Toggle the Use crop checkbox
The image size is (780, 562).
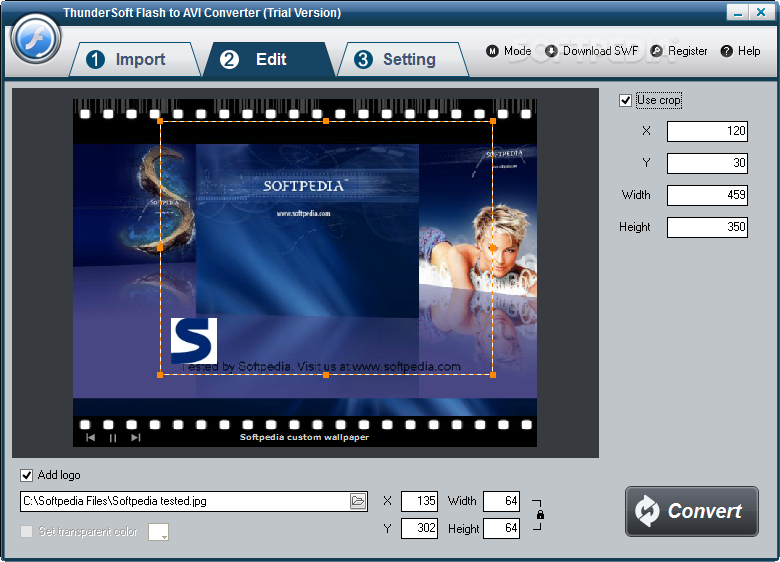coord(625,100)
